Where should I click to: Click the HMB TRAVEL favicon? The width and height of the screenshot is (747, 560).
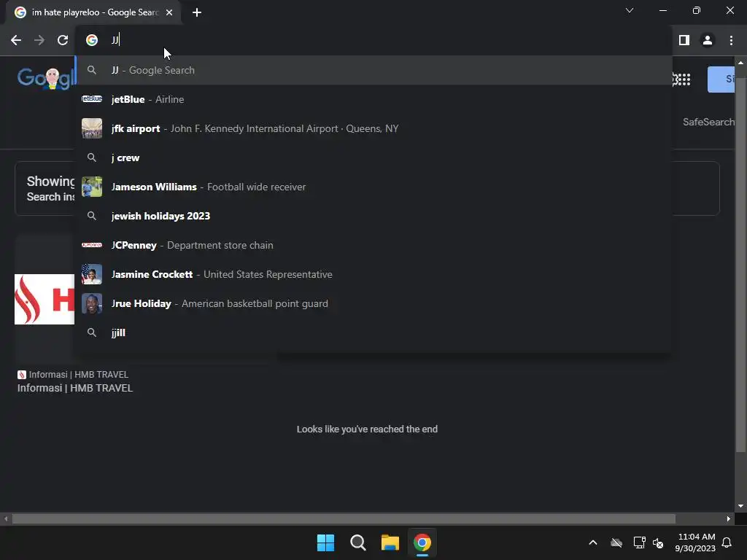point(21,375)
